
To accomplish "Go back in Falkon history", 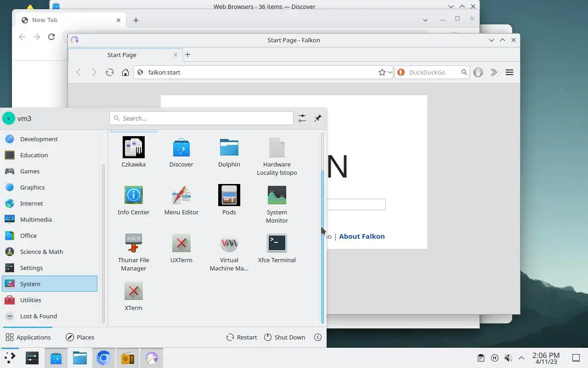I will point(79,72).
